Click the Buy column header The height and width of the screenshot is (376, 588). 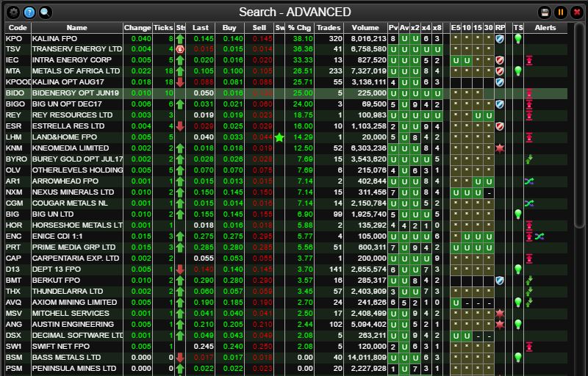click(x=229, y=28)
